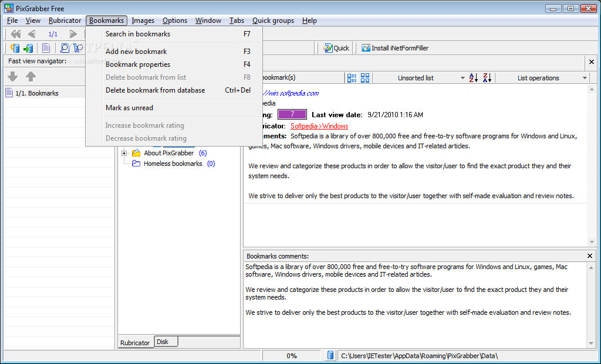Screen dimensions: 601x364
Task: Choose Delete bookmark from database
Action: tap(174, 90)
